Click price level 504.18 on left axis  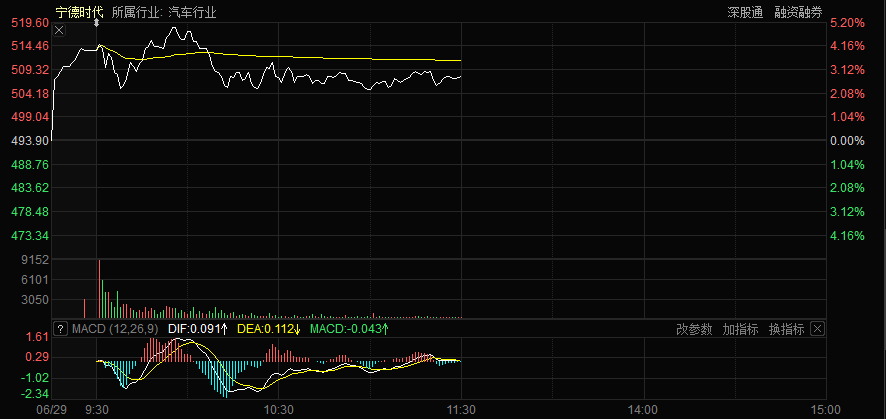click(29, 93)
